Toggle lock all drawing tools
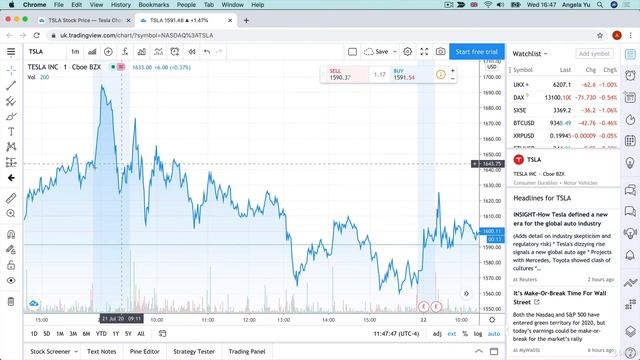640x360 pixels. coord(11,265)
